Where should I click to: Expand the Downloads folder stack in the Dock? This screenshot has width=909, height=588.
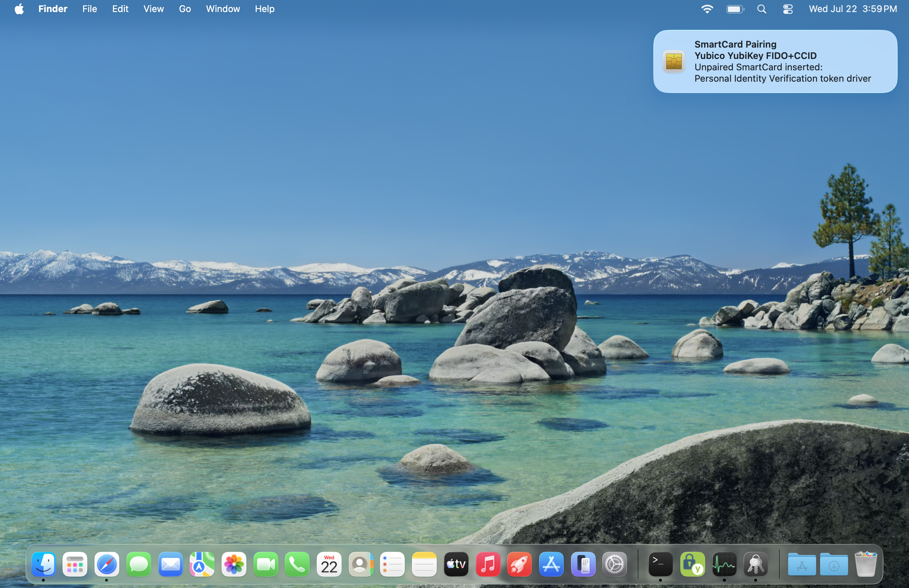click(834, 564)
